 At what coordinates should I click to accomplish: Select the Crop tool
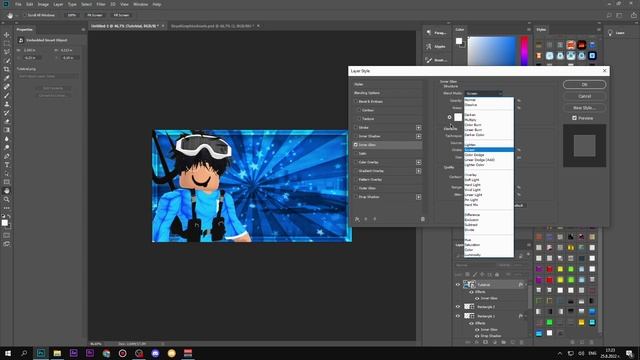pyautogui.click(x=7, y=69)
